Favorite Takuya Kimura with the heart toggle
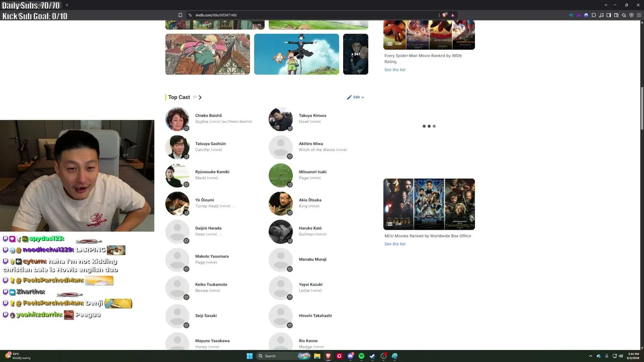The image size is (644, 362). click(290, 128)
